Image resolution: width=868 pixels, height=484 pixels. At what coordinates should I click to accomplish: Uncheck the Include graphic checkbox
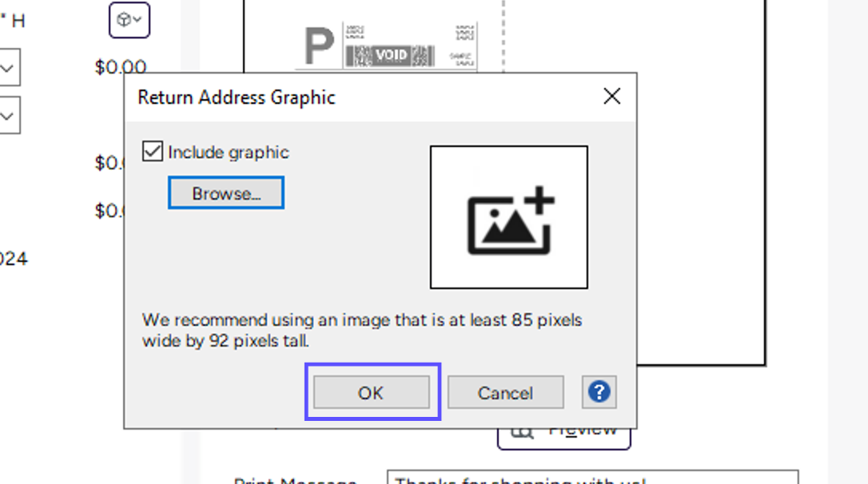click(x=152, y=151)
